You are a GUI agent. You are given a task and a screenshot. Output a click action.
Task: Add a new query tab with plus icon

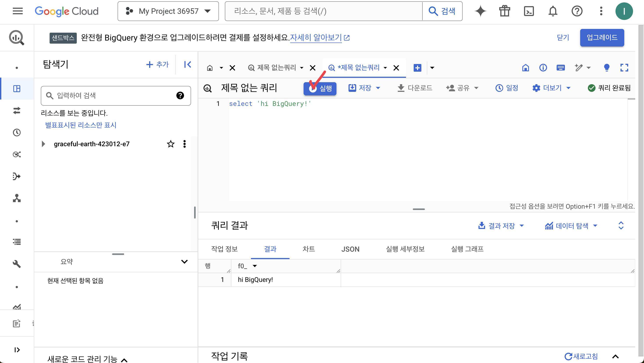coord(417,68)
